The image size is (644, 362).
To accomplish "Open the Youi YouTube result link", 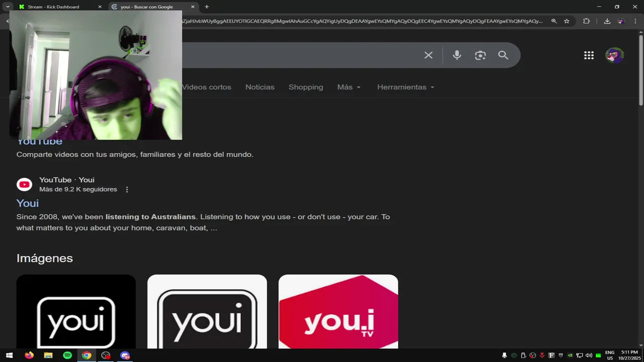I will tap(28, 203).
